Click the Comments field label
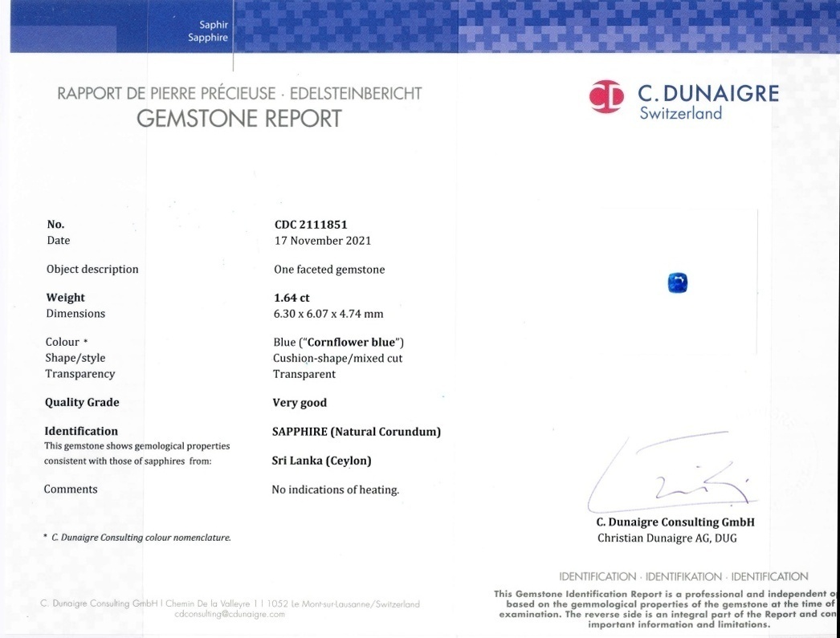840x638 pixels. click(71, 490)
